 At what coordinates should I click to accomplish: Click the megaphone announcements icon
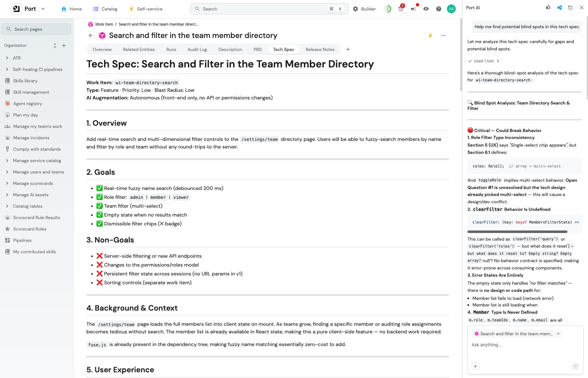(413, 9)
